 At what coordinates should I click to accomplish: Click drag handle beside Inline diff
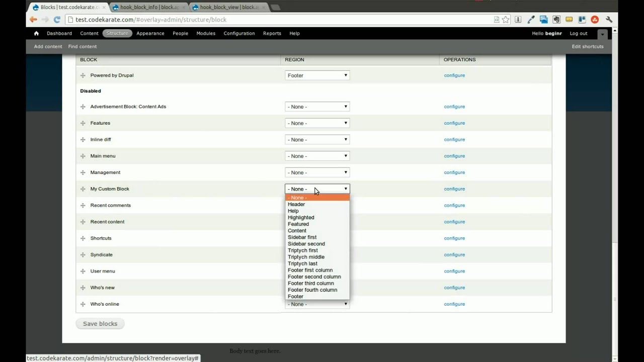tap(83, 140)
